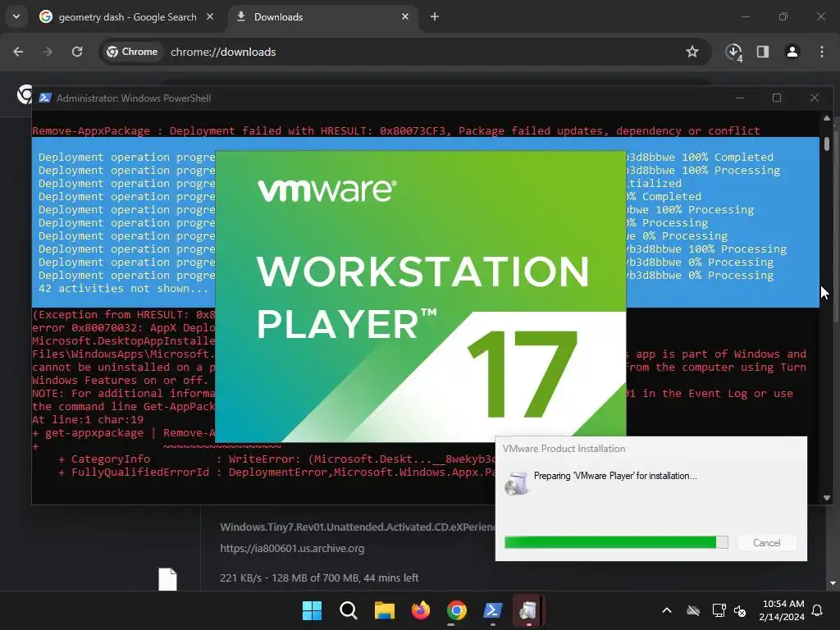Open the clock showing 10:54 AM
Screen dimensions: 840x630
pyautogui.click(x=782, y=610)
